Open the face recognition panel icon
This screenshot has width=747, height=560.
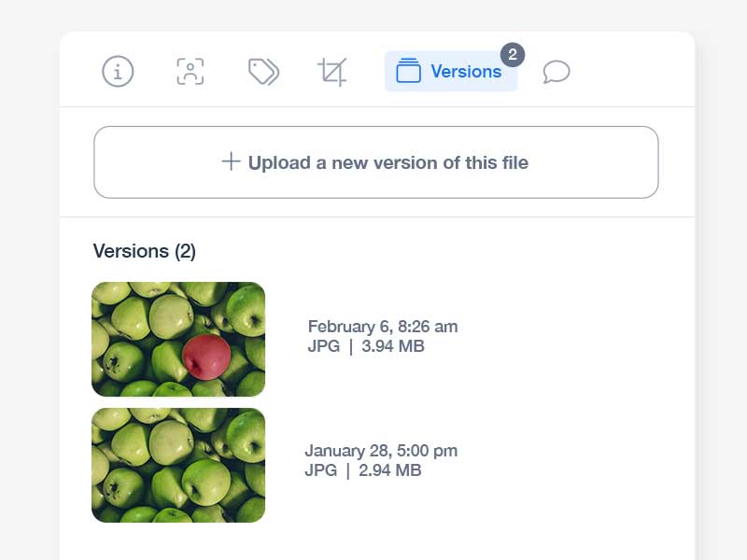(x=190, y=72)
